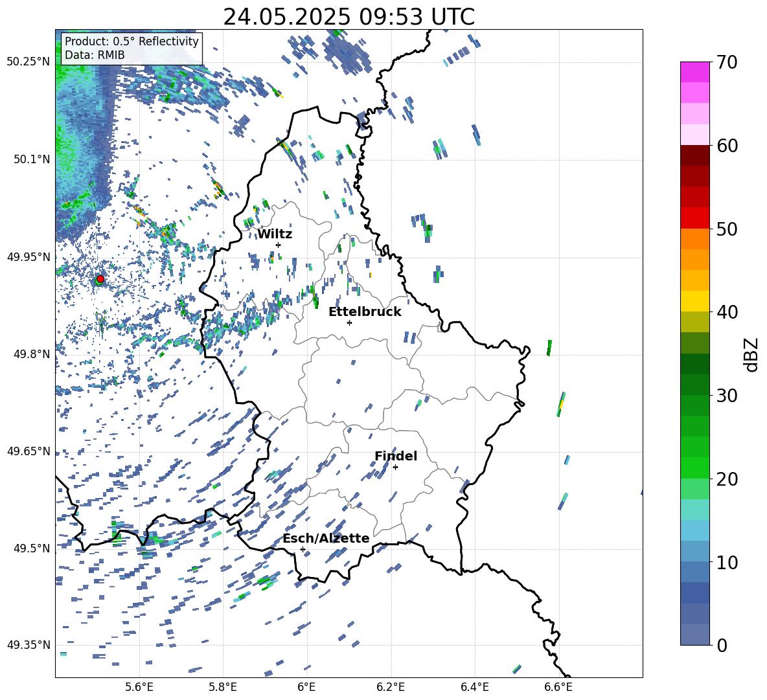Click the 10 colorbar tick label
767x700 pixels.
click(x=727, y=562)
